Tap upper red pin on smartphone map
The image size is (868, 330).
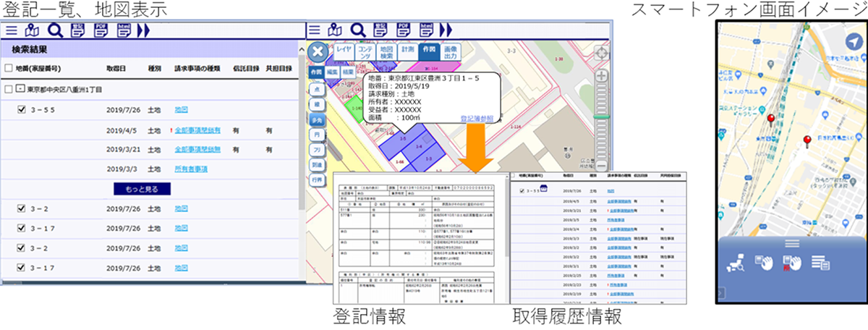pyautogui.click(x=771, y=121)
